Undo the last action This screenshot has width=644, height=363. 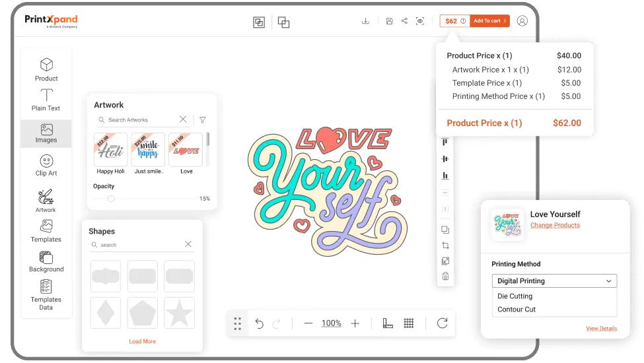[x=259, y=323]
